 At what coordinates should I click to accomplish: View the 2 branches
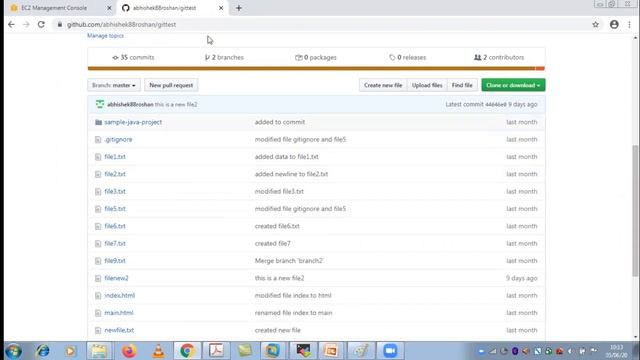click(224, 58)
